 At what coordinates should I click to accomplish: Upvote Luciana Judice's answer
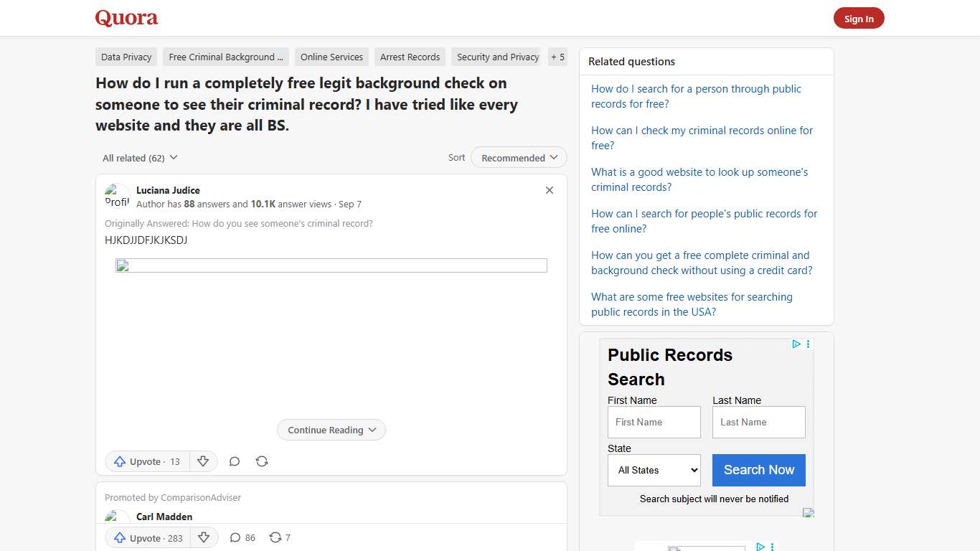click(146, 461)
